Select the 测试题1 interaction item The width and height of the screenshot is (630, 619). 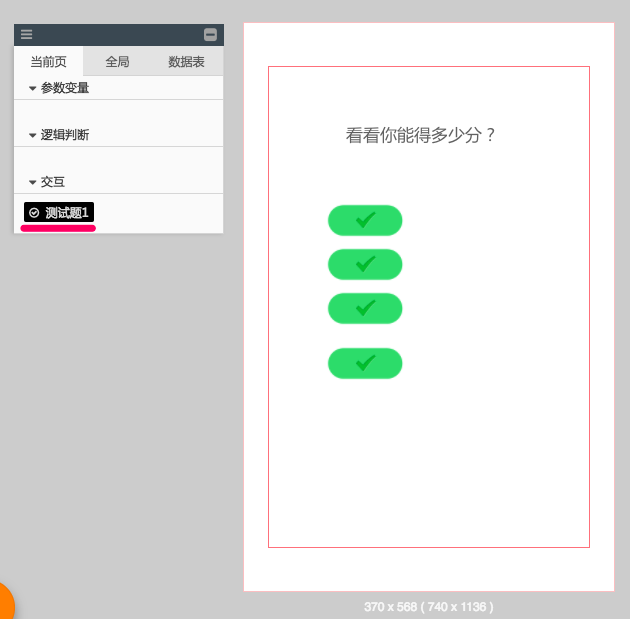coord(66,213)
